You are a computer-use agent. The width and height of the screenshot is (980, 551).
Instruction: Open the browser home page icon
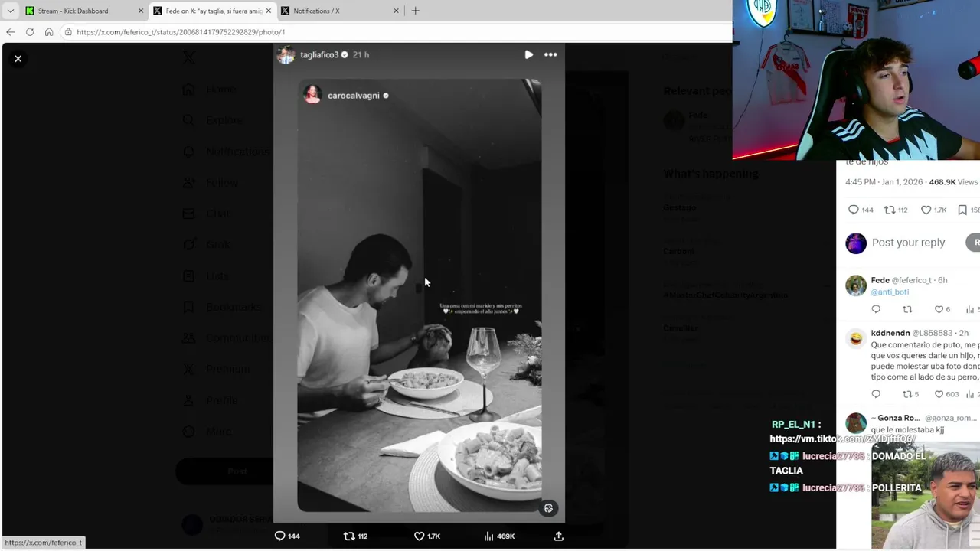point(49,32)
